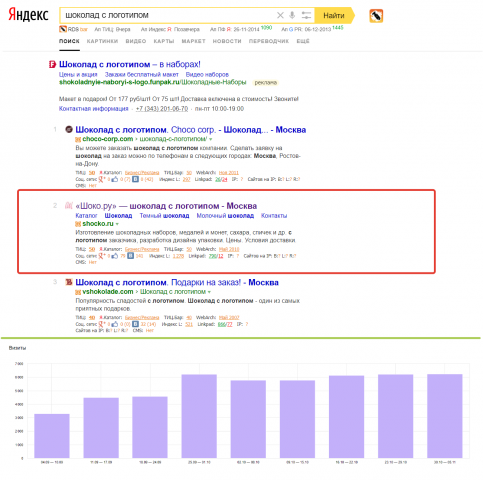483x480 pixels.
Task: Go to the Новости tab
Action: 227,41
